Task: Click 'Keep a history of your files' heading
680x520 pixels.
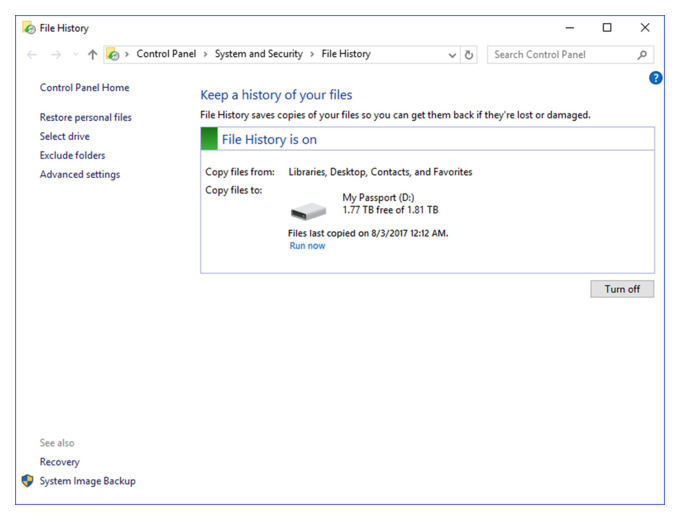Action: coord(276,95)
